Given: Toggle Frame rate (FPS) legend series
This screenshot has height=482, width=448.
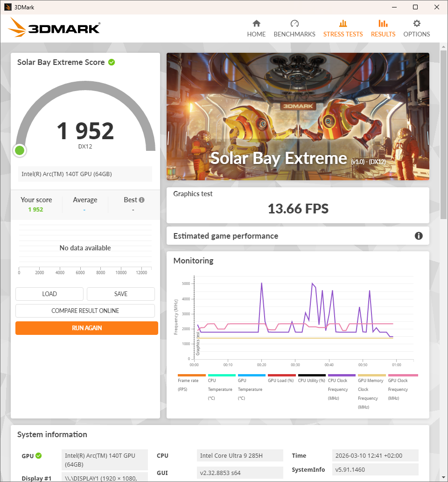Looking at the screenshot, I should click(x=191, y=381).
